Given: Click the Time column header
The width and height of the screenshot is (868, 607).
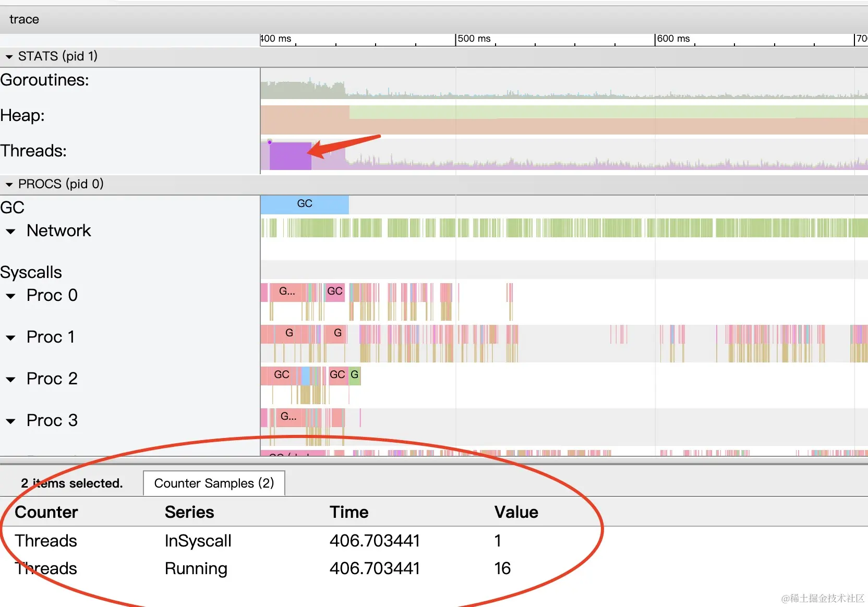Looking at the screenshot, I should tap(349, 512).
